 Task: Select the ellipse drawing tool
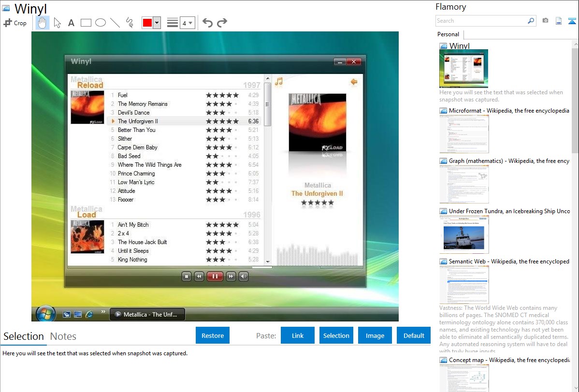point(101,23)
